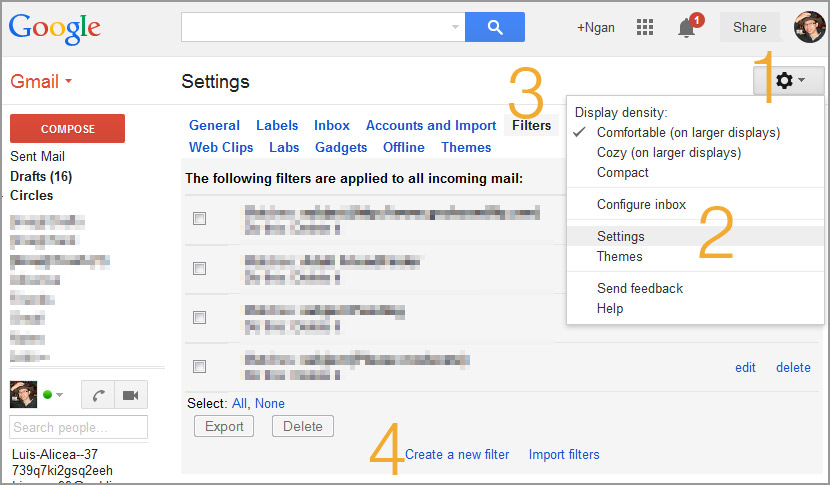The image size is (830, 485).
Task: Open the Offline settings tab
Action: 404,147
